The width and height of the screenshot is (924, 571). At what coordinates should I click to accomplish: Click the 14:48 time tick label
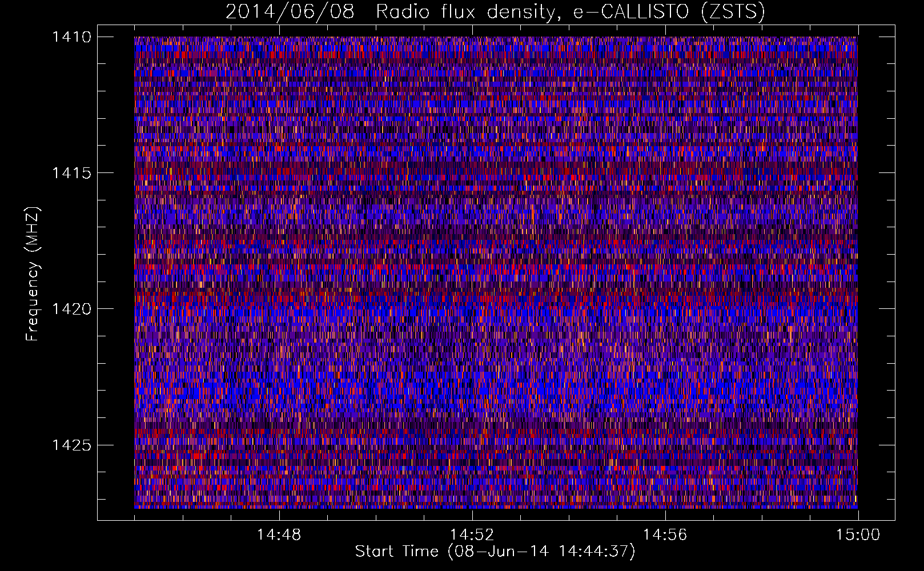[279, 535]
